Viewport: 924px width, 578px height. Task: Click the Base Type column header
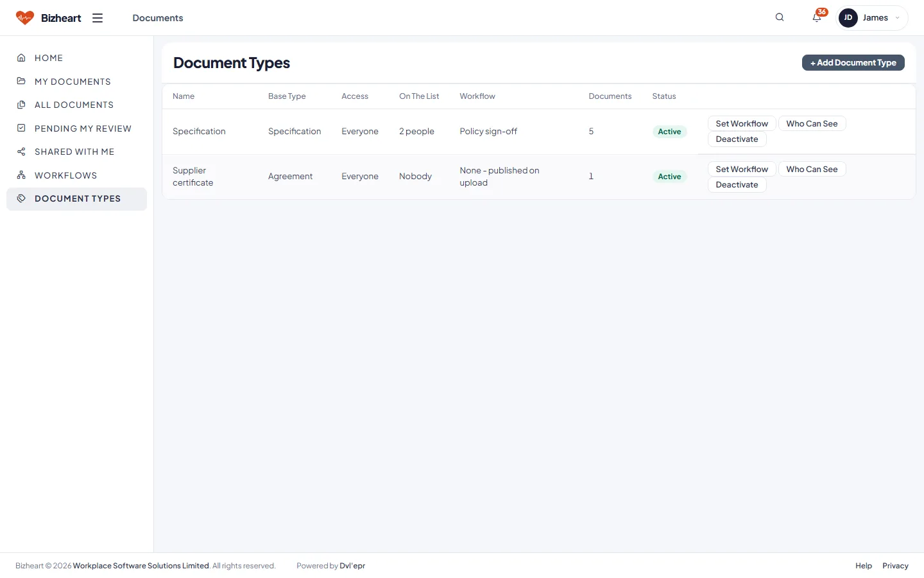(x=287, y=96)
